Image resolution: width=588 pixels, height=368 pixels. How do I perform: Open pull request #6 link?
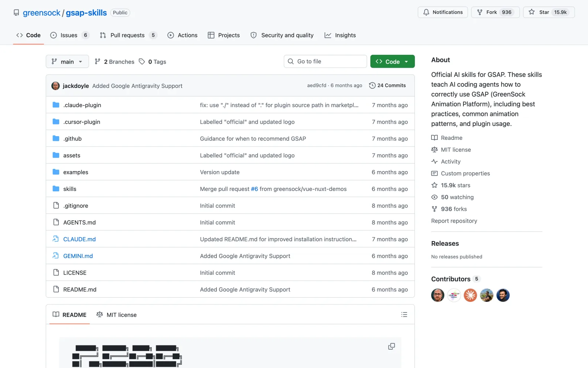click(x=254, y=189)
